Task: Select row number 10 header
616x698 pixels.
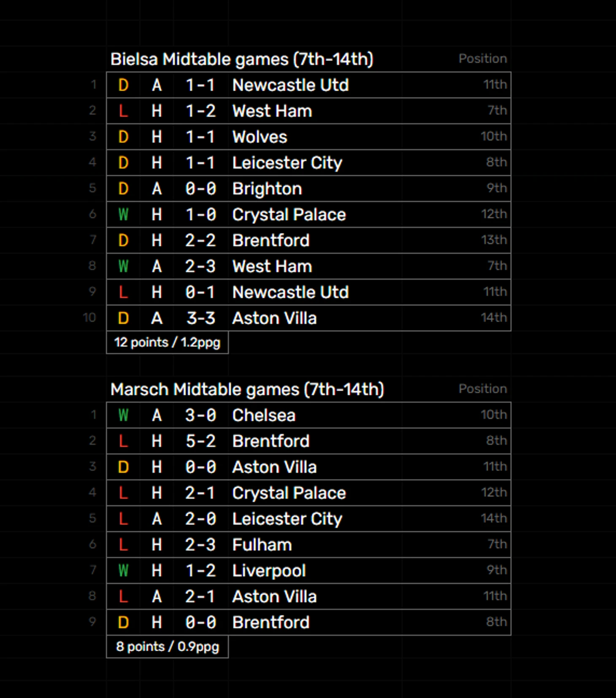Action: click(x=89, y=318)
